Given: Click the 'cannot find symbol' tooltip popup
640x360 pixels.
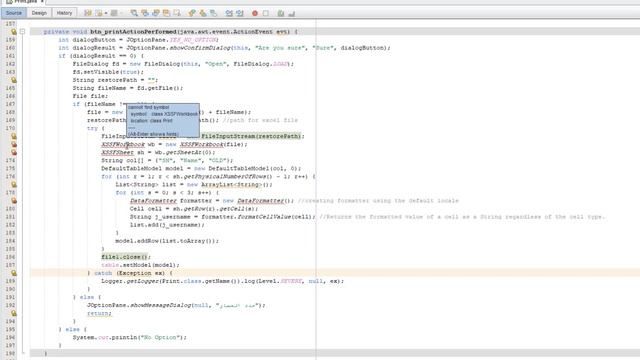Looking at the screenshot, I should 163,120.
